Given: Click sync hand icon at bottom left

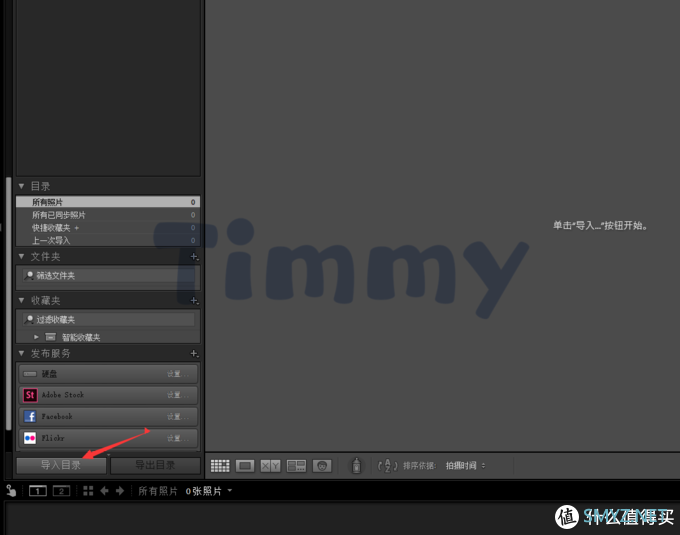Looking at the screenshot, I should pos(11,491).
